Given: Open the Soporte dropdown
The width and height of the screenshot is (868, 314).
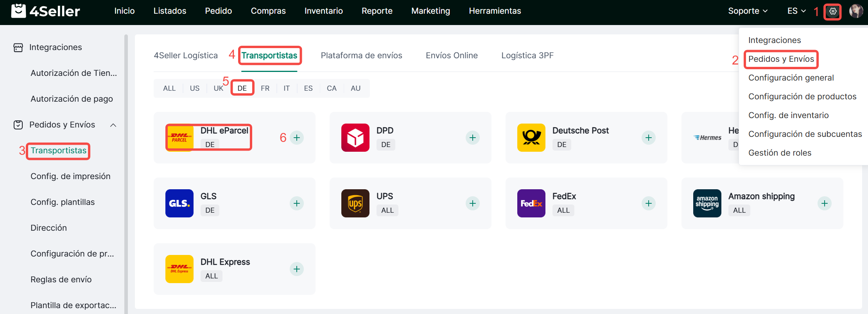Looking at the screenshot, I should (x=748, y=11).
